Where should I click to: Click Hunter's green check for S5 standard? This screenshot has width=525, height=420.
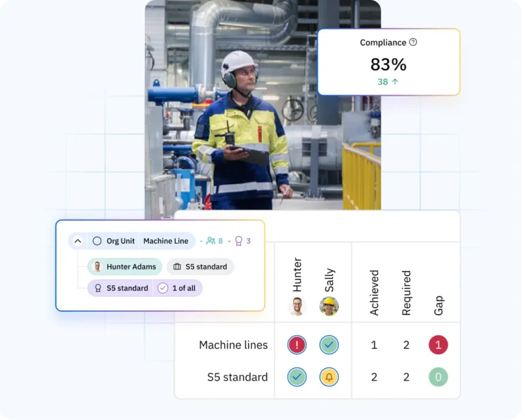297,377
